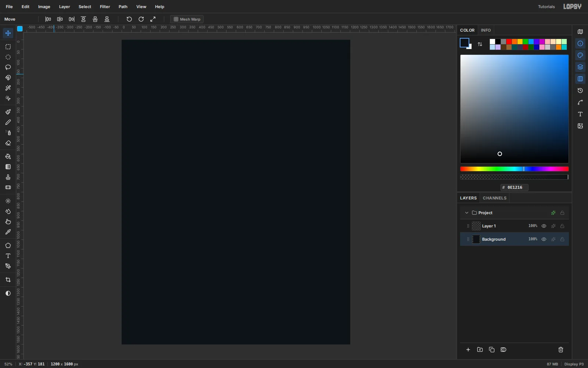Create a new layer group folder

tap(480, 350)
